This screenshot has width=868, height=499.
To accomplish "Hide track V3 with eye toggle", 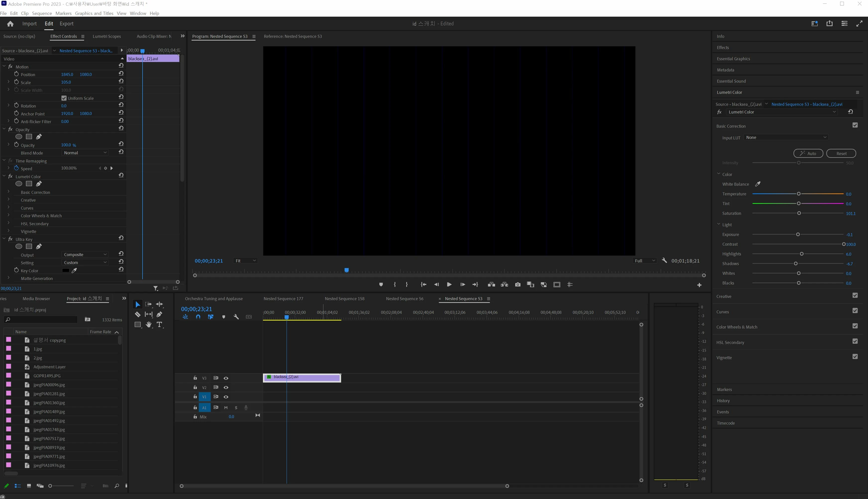I will coord(226,378).
